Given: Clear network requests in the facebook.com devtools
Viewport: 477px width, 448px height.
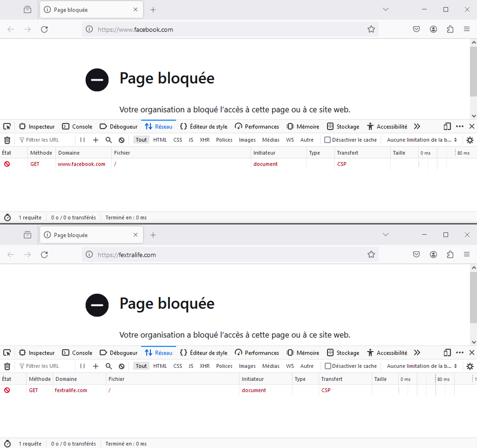Looking at the screenshot, I should (x=7, y=140).
